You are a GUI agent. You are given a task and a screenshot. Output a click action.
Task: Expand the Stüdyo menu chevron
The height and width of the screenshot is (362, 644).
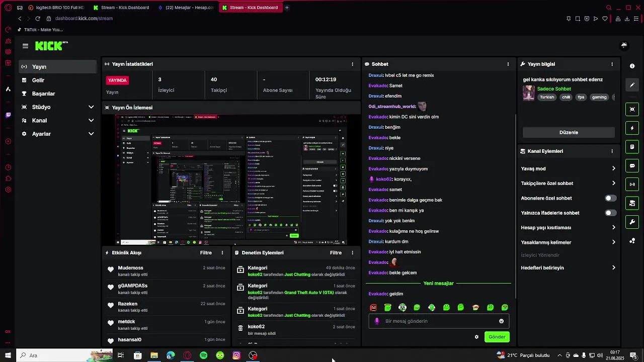tap(91, 107)
